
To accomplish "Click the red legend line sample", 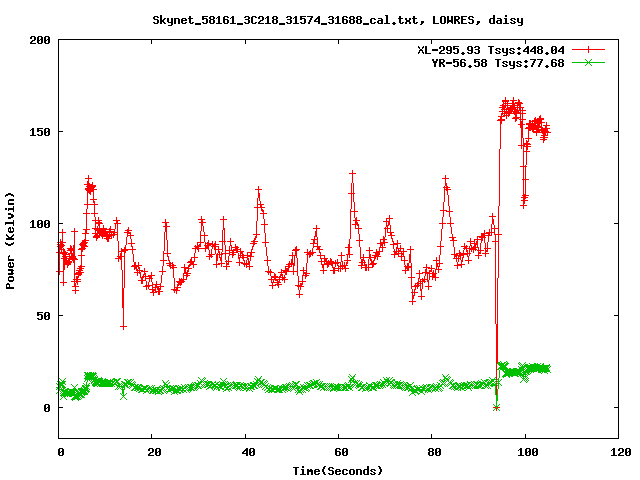I will click(x=588, y=50).
